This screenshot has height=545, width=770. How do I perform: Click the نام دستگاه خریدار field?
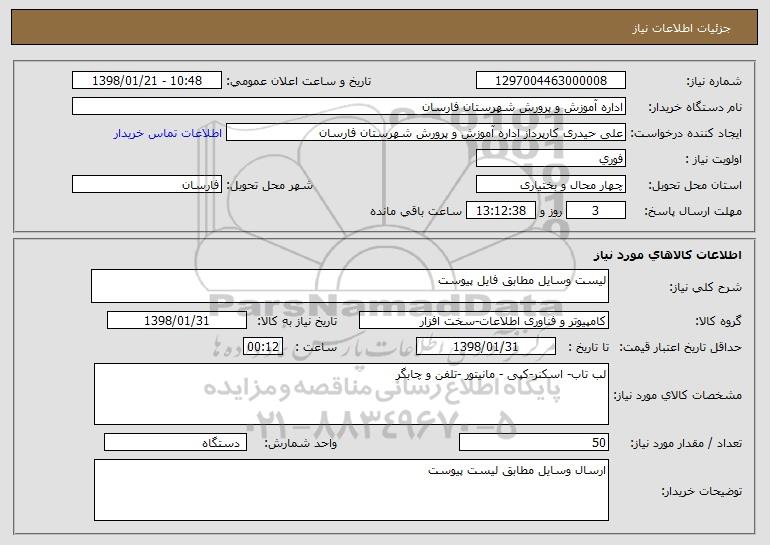tap(349, 107)
